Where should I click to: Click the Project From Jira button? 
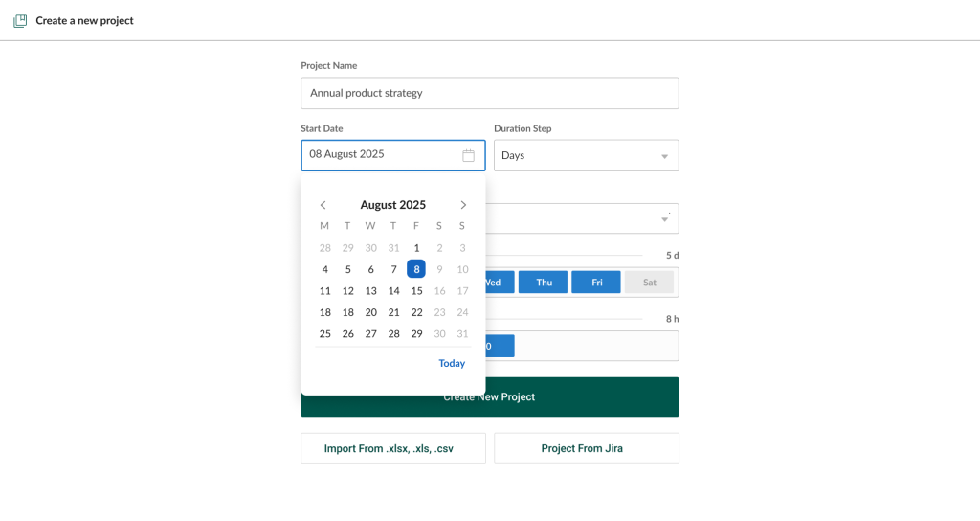(x=587, y=448)
